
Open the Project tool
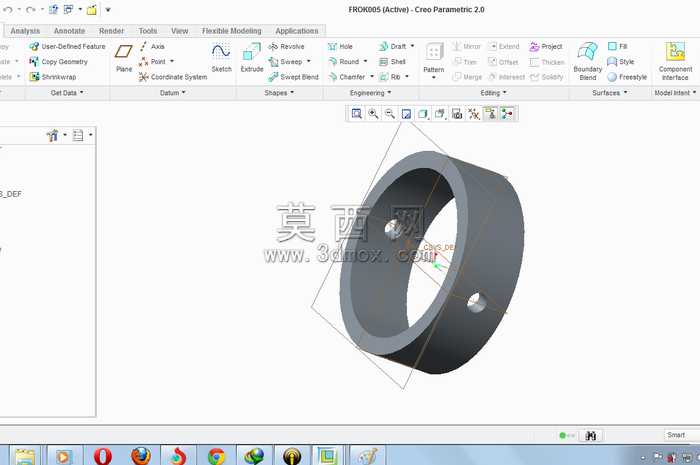546,46
